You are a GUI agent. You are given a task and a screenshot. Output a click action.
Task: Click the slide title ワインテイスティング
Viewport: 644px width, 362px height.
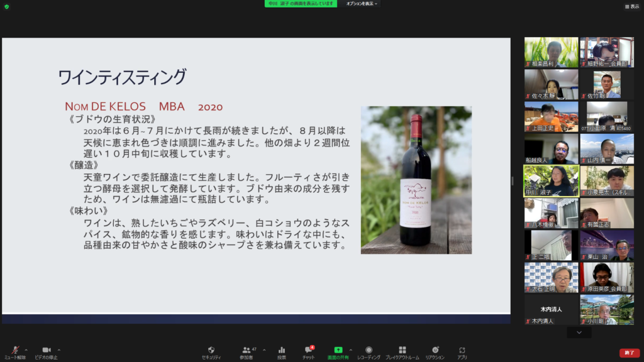[122, 77]
